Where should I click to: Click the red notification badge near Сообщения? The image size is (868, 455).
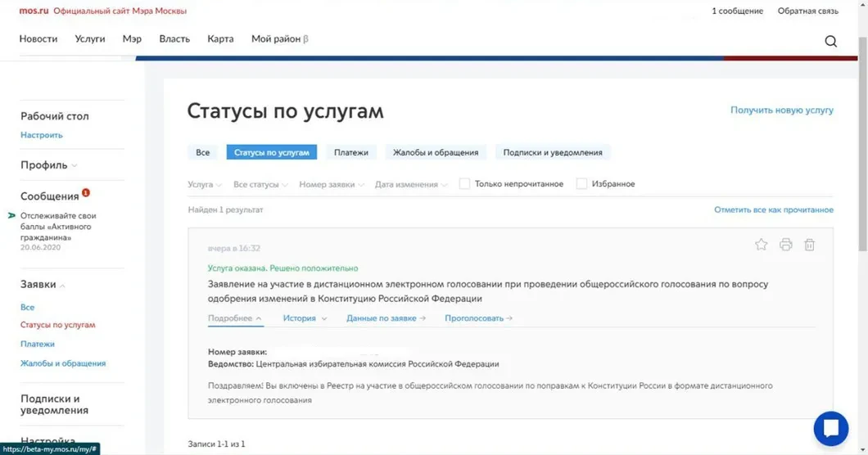[x=86, y=193]
